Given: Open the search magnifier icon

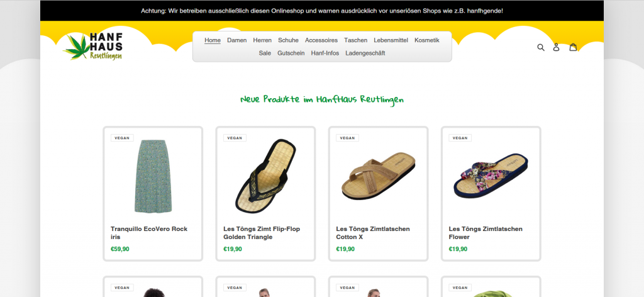Looking at the screenshot, I should [x=541, y=47].
